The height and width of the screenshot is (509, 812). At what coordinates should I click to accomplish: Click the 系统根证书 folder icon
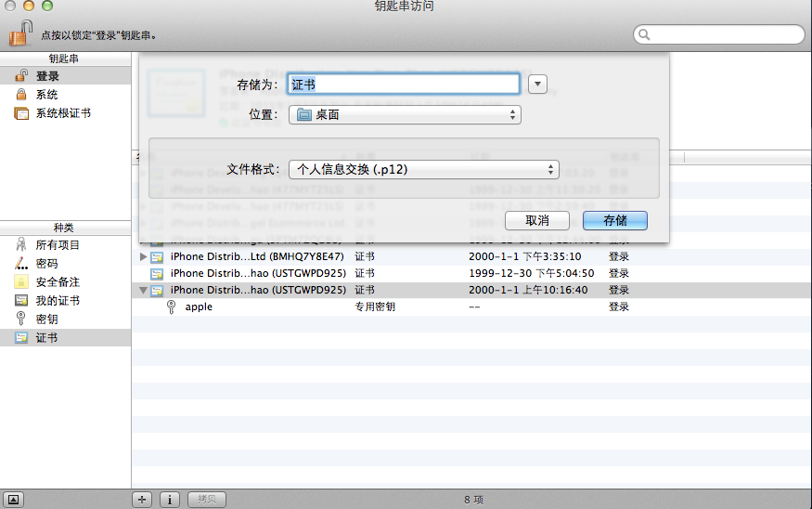coord(21,113)
